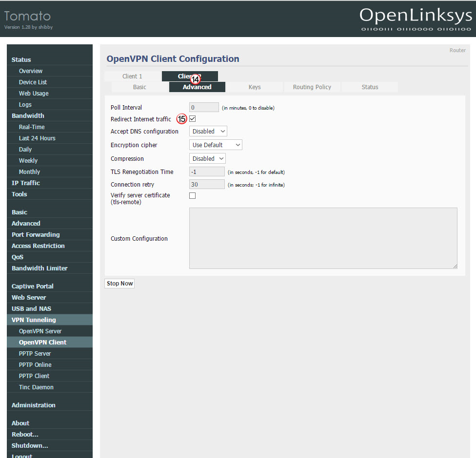The height and width of the screenshot is (458, 476).
Task: Open the Compression dropdown
Action: 207,159
